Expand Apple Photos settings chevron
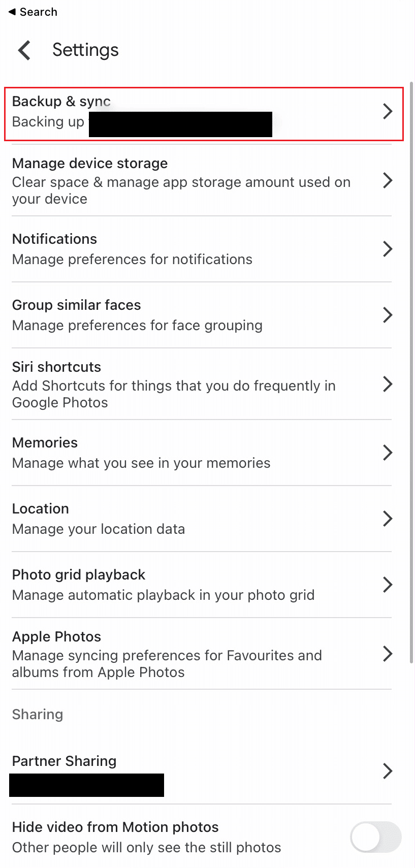415x868 pixels. (388, 654)
